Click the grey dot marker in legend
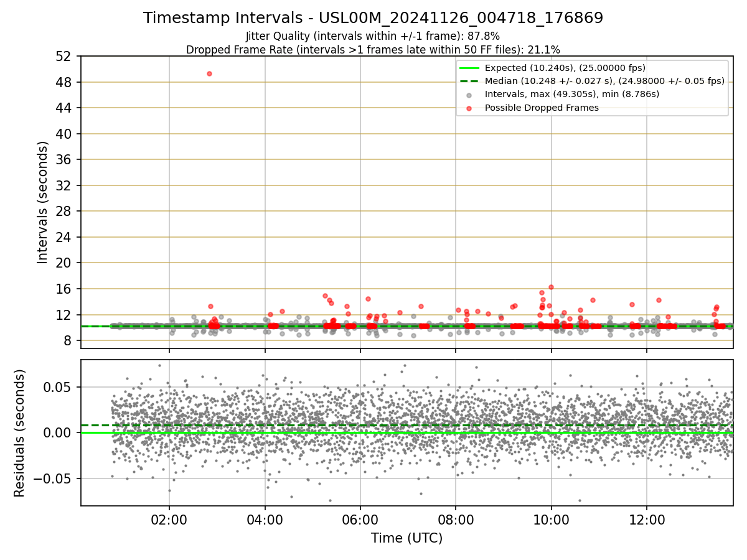Viewport: 747px width, 560px height. (x=469, y=95)
